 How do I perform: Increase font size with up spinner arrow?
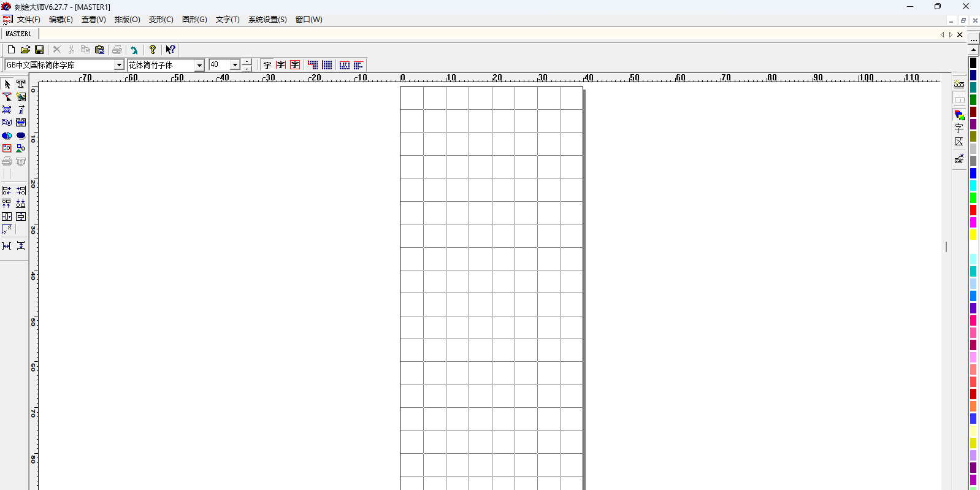click(247, 61)
